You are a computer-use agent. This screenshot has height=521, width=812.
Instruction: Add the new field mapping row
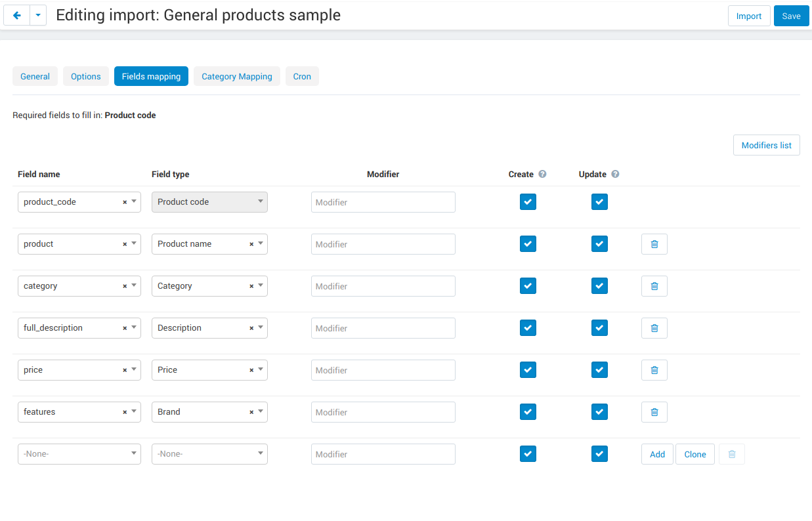[x=657, y=454]
